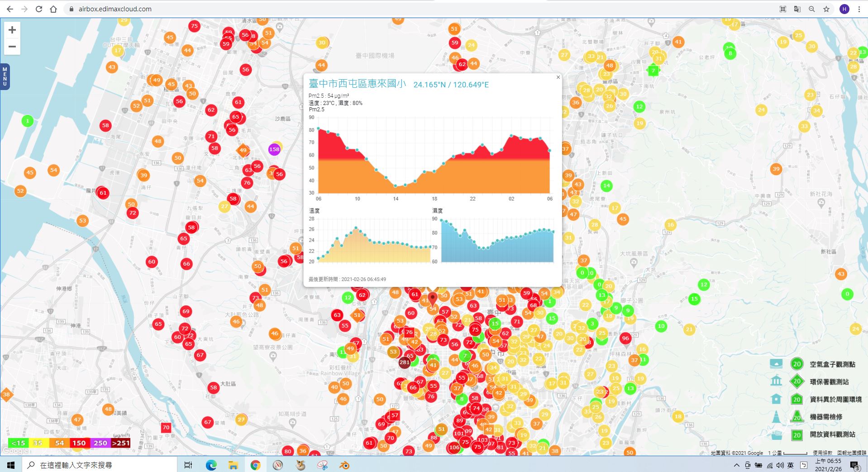Click the coordinates 24.165°N / 120.649°E
The width and height of the screenshot is (868, 472).
[x=451, y=85]
